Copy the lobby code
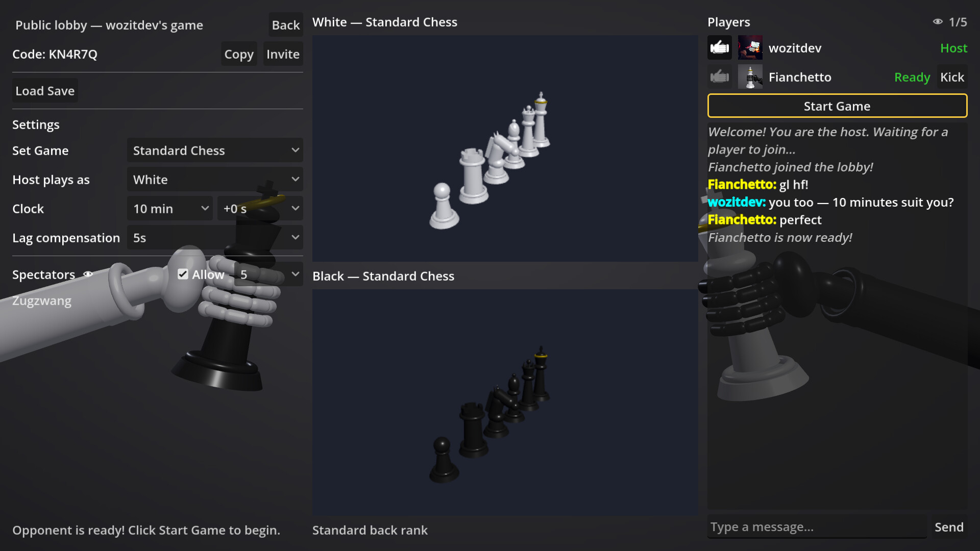The width and height of the screenshot is (980, 551). point(239,54)
